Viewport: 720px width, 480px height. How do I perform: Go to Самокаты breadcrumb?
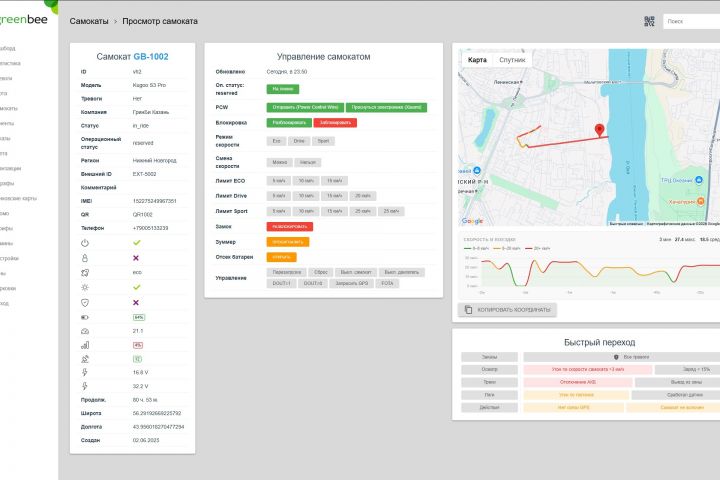click(89, 21)
